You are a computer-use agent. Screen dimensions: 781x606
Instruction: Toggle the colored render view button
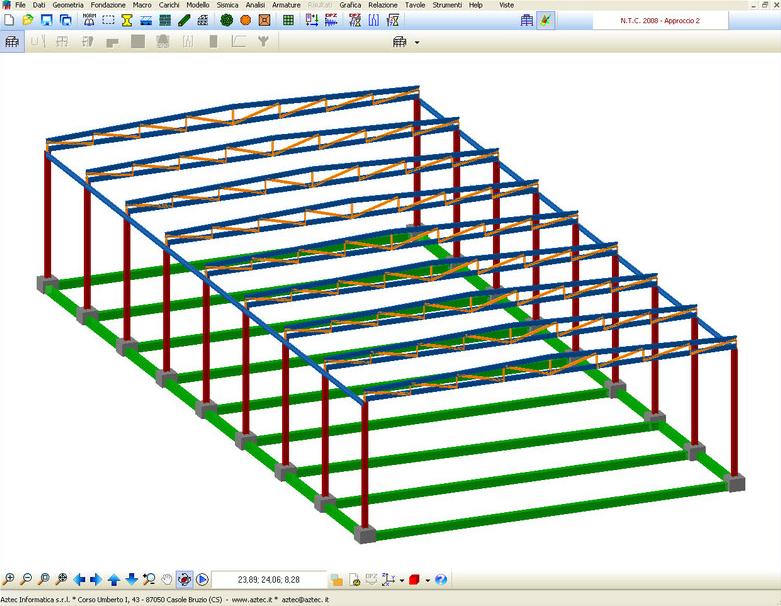(x=545, y=20)
